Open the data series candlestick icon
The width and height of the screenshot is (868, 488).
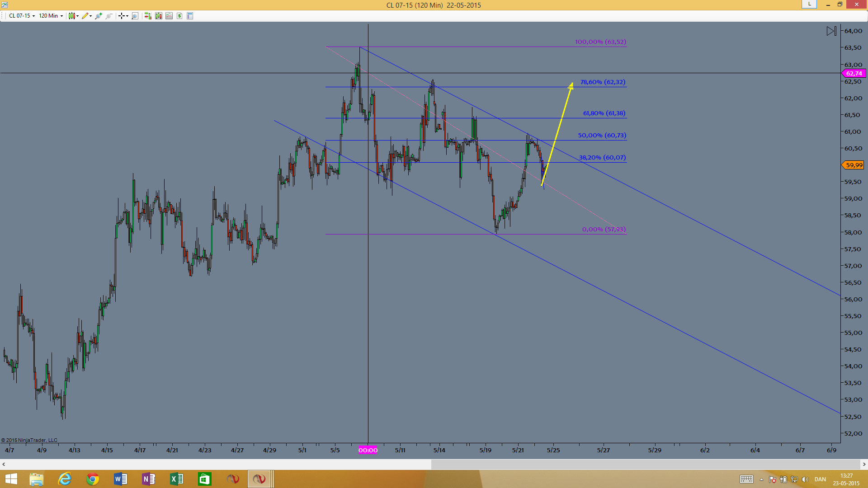click(159, 16)
